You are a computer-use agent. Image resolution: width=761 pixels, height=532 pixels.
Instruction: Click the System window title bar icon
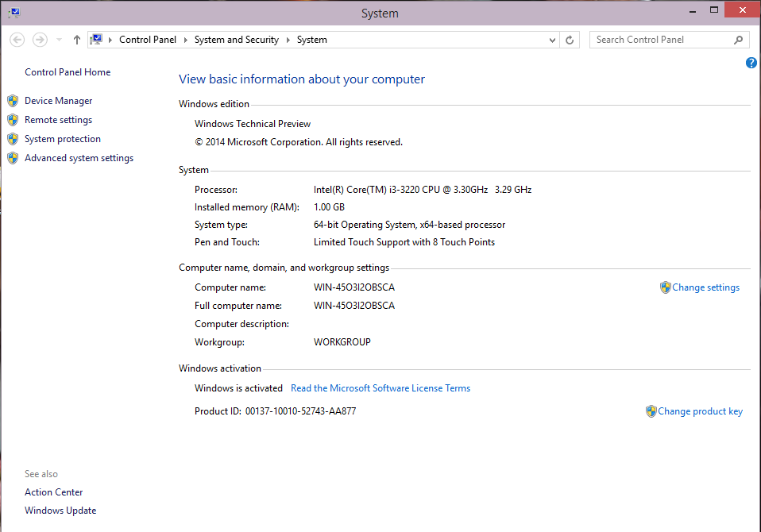(x=14, y=13)
